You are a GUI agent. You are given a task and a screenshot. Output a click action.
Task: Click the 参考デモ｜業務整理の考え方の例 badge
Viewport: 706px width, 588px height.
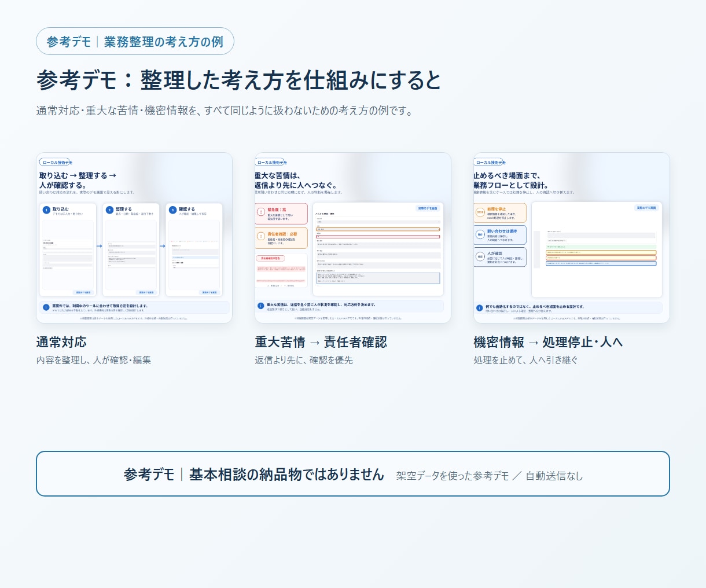point(135,42)
